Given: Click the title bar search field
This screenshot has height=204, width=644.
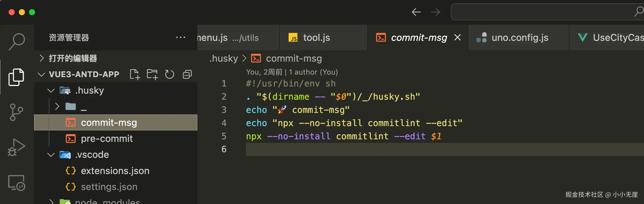Looking at the screenshot, I should [x=542, y=12].
